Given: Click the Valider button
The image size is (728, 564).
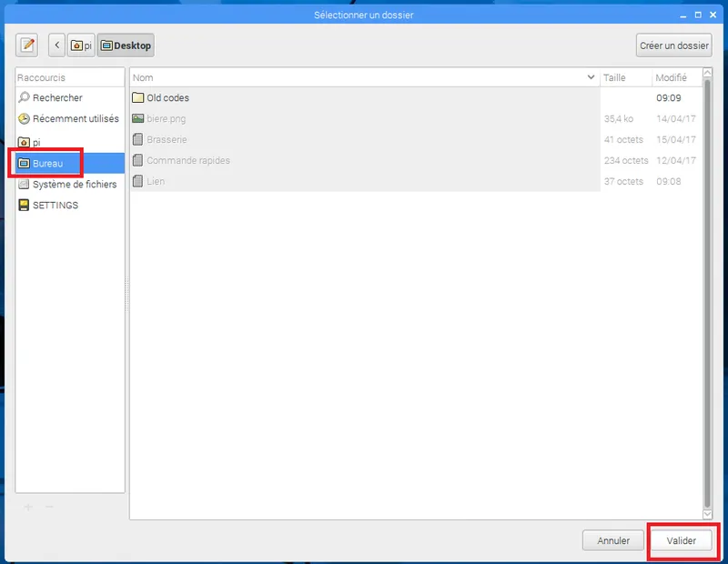Looking at the screenshot, I should (682, 540).
